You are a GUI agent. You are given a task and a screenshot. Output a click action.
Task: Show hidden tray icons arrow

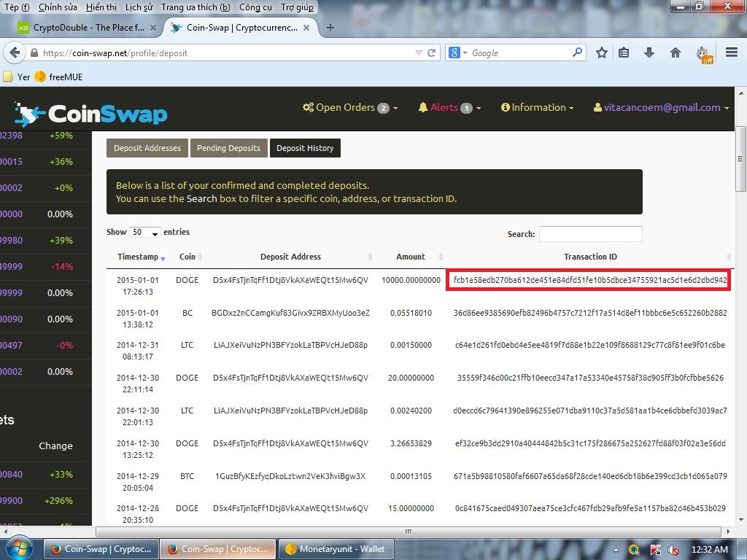[616, 550]
